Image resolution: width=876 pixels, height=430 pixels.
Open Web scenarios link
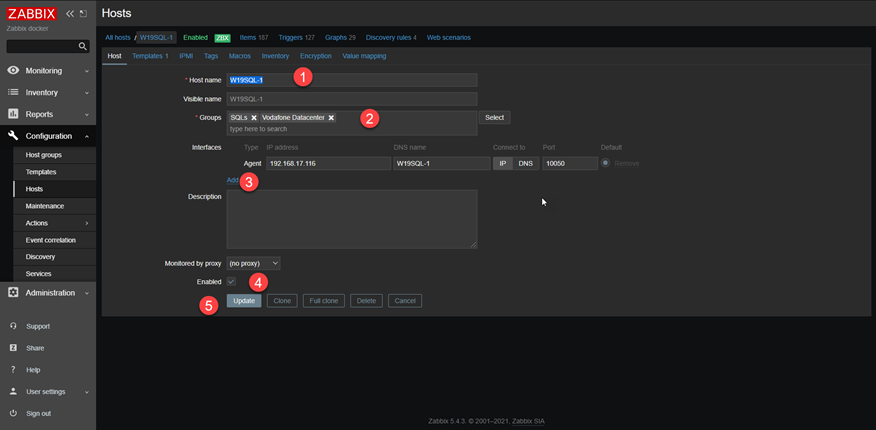tap(449, 37)
